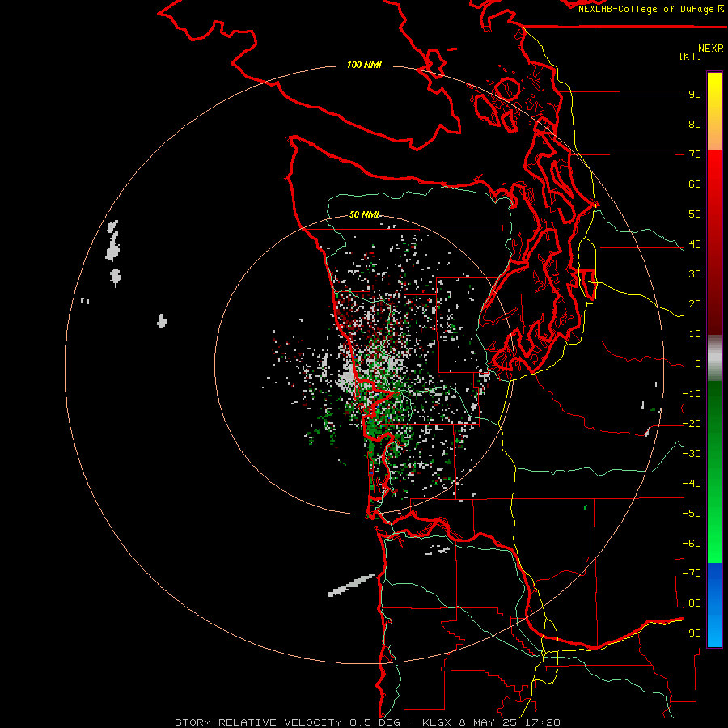Click the -10 value on the velocity scale

pyautogui.click(x=692, y=394)
